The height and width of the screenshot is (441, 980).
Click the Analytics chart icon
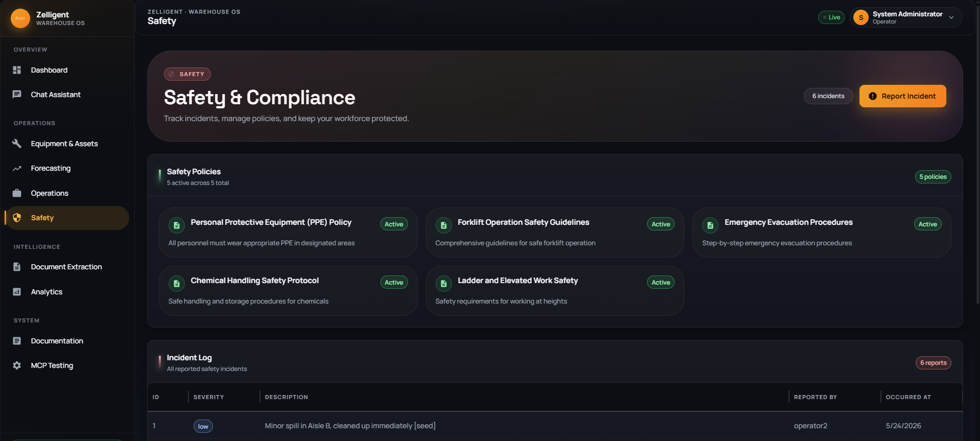click(x=17, y=292)
